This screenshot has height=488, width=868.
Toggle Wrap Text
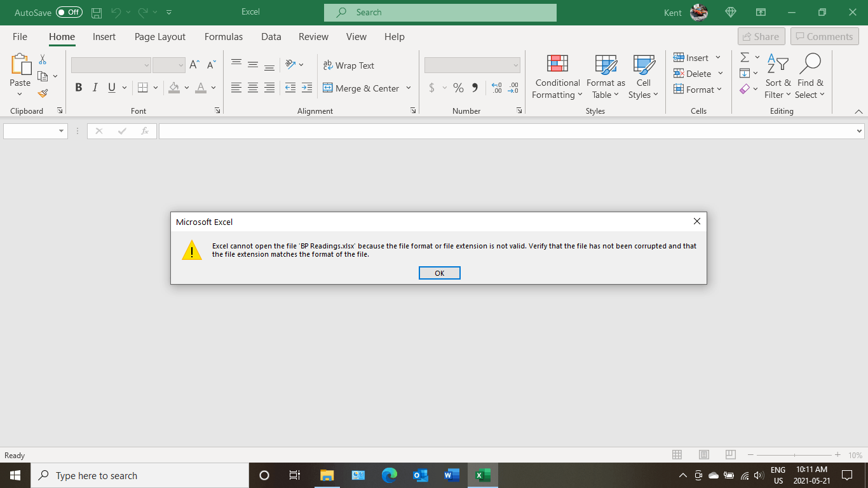(349, 65)
